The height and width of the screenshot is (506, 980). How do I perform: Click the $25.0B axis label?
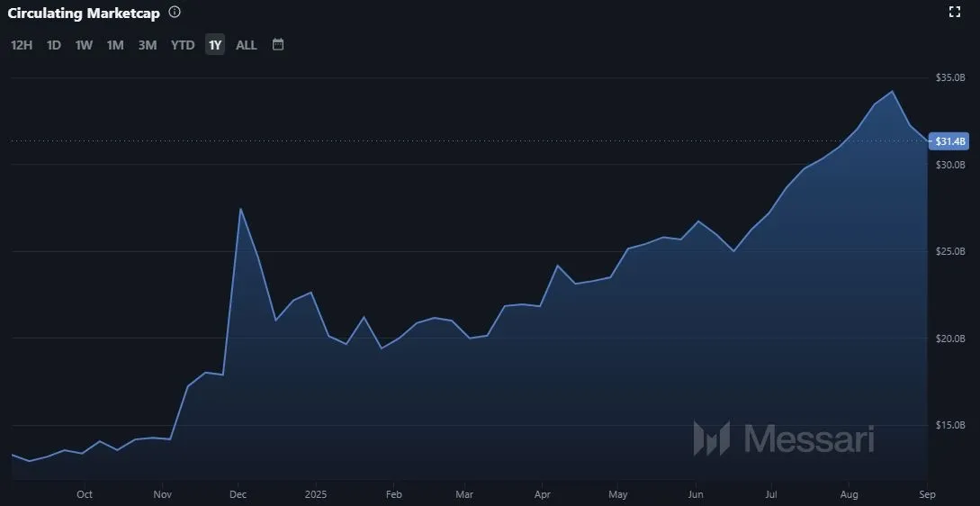click(950, 251)
